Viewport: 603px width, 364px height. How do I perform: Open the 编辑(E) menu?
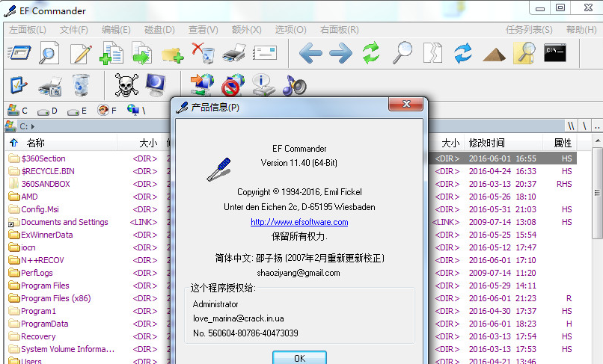[116, 30]
